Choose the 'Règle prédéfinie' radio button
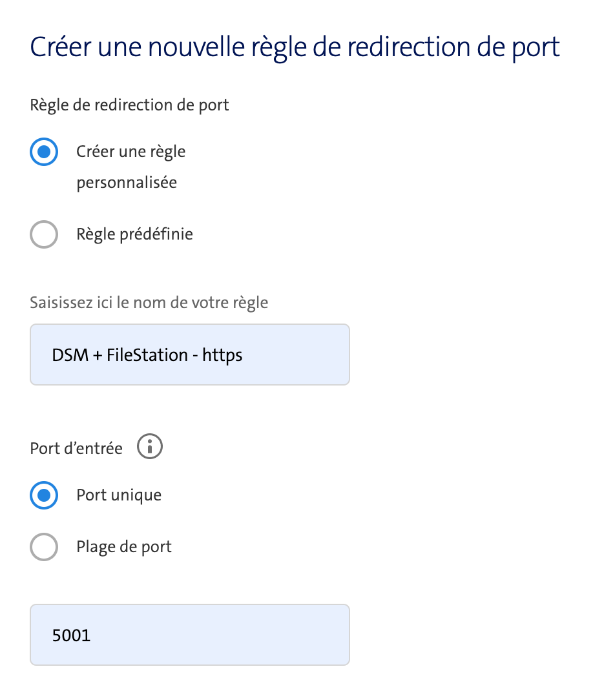 (x=44, y=234)
